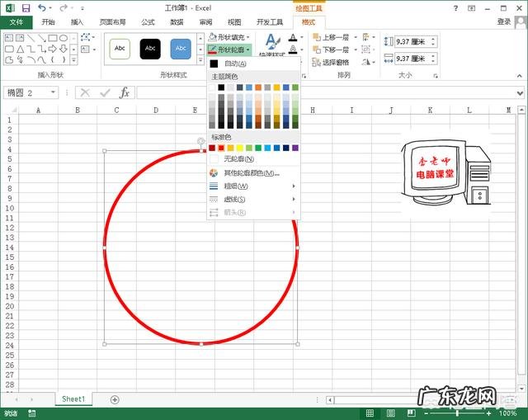Switch to the 开发工具 ribbon tab
This screenshot has width=528, height=420.
click(x=270, y=22)
